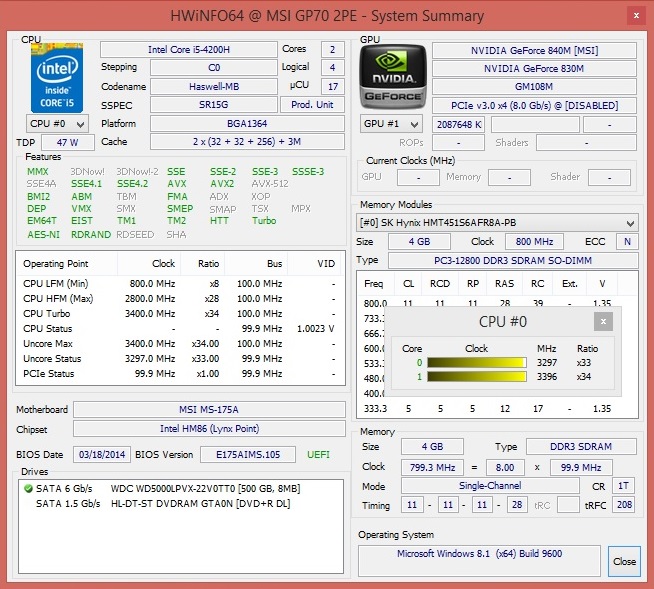This screenshot has width=654, height=589.
Task: Click the Core 1 clock bar
Action: pyautogui.click(x=477, y=377)
